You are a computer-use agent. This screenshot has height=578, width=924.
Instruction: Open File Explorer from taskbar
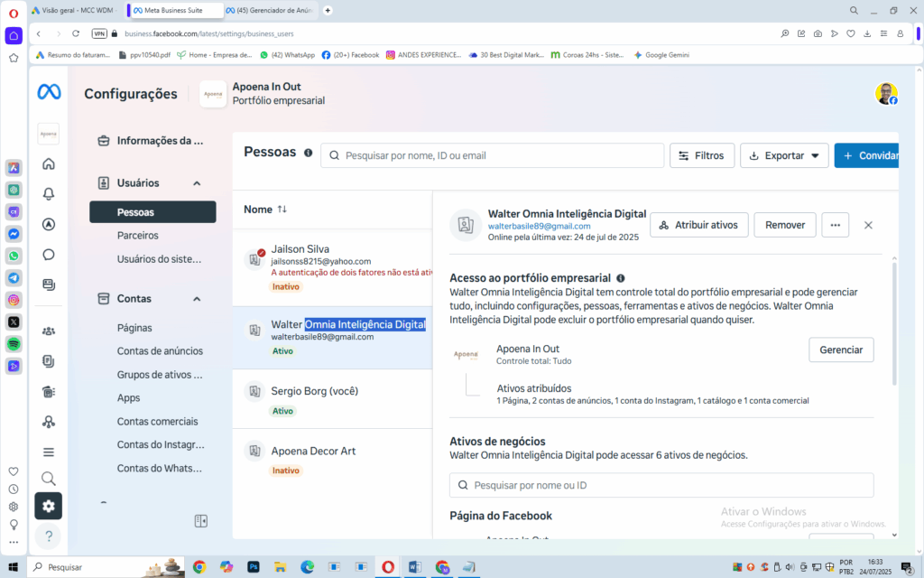click(281, 567)
